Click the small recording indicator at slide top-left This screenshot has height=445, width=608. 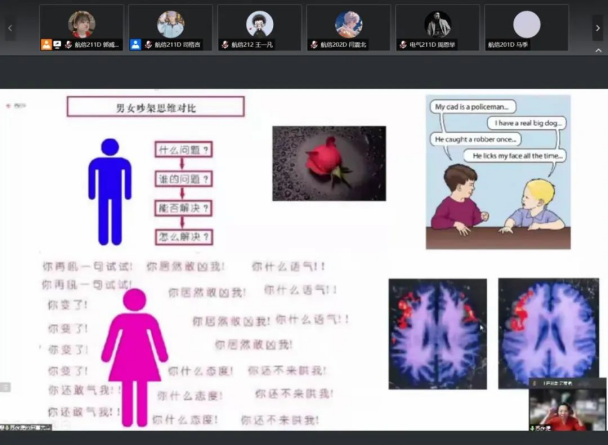coord(20,103)
